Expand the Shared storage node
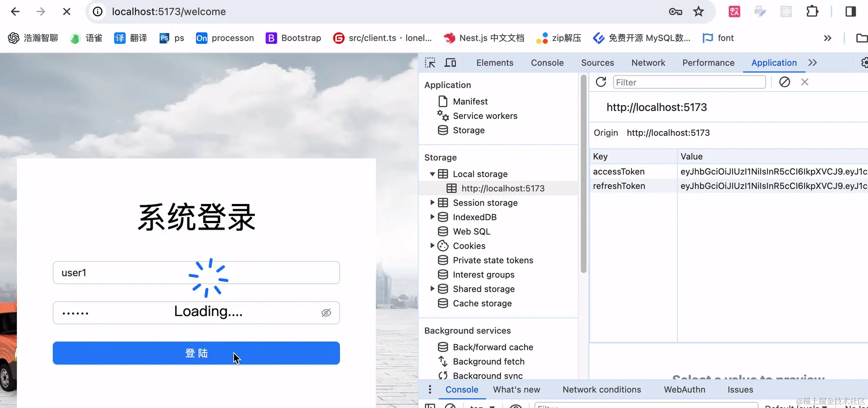 point(432,289)
